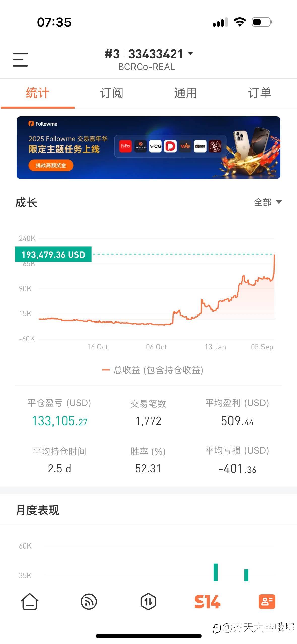Switch to the 订阅 tab
The width and height of the screenshot is (297, 644).
(111, 93)
